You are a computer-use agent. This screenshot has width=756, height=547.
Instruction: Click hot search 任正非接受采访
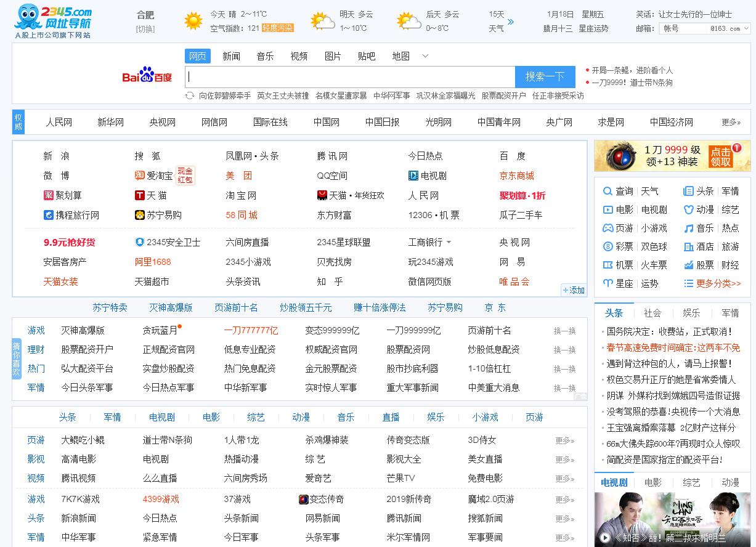coord(558,95)
